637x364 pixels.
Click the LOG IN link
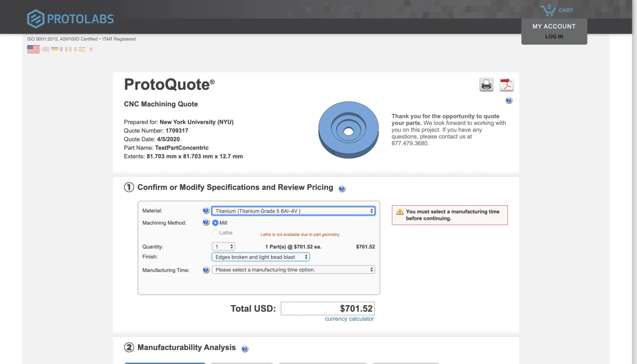(x=554, y=37)
